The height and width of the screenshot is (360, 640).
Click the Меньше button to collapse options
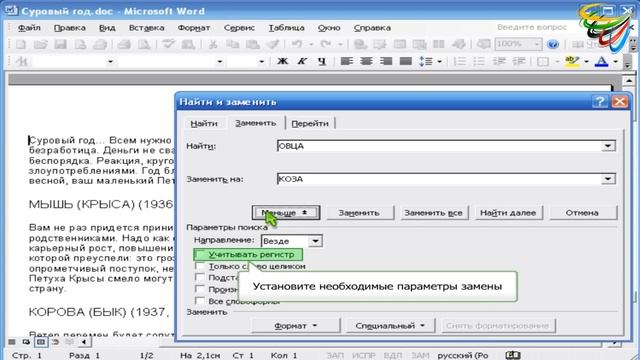point(286,213)
